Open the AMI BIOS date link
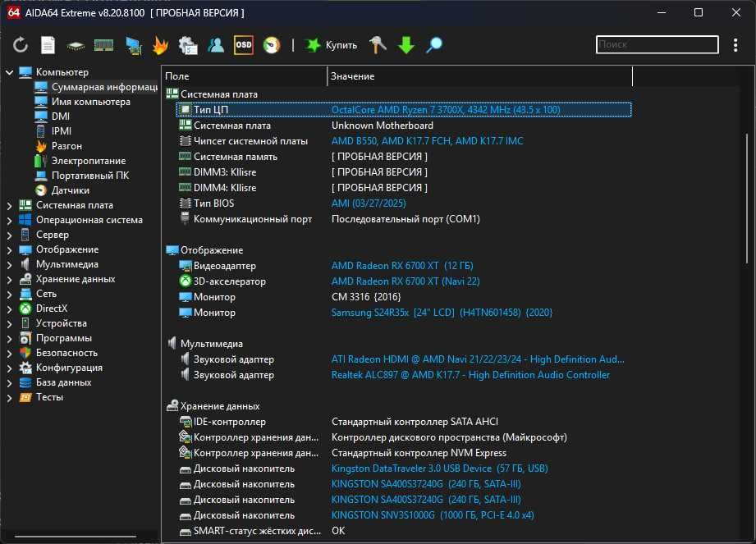Image resolution: width=756 pixels, height=544 pixels. tap(369, 203)
